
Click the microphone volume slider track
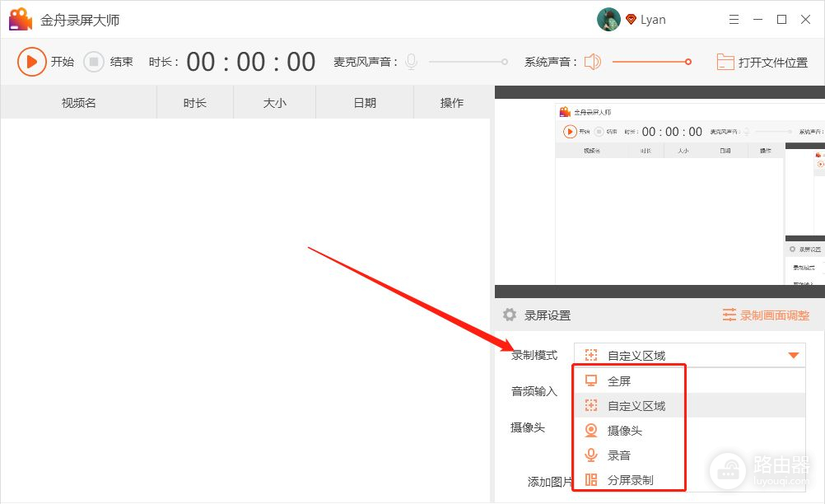pyautogui.click(x=466, y=62)
